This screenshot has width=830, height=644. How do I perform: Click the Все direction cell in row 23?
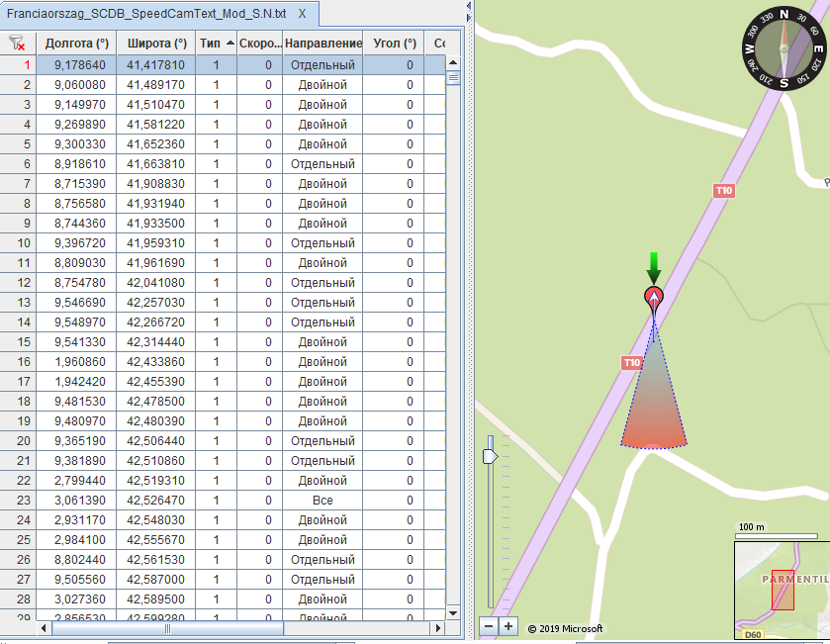323,501
